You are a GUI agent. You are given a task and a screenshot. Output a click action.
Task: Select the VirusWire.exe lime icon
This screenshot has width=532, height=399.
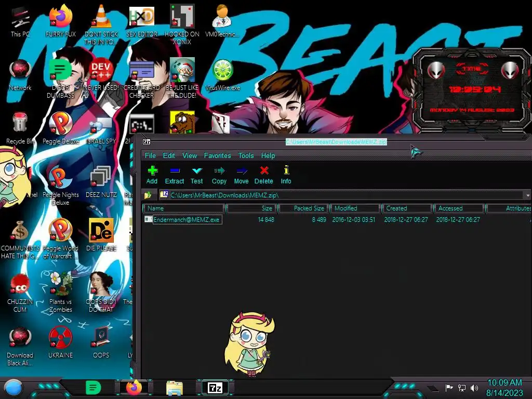tap(222, 76)
